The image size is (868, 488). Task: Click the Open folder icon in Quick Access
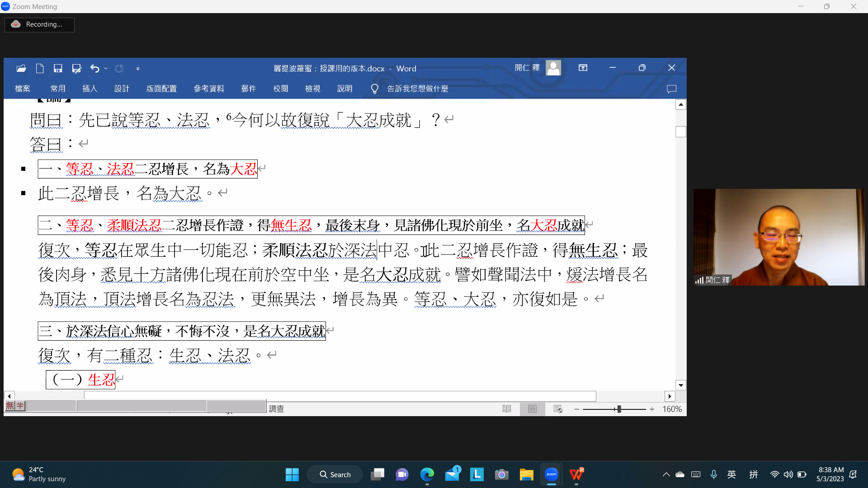[21, 68]
